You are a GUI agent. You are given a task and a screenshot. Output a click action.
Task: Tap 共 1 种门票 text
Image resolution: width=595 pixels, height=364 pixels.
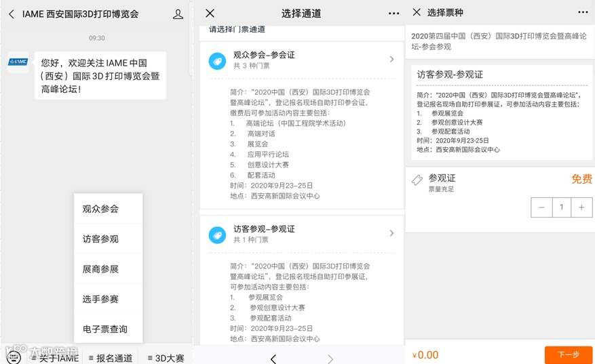(x=251, y=240)
